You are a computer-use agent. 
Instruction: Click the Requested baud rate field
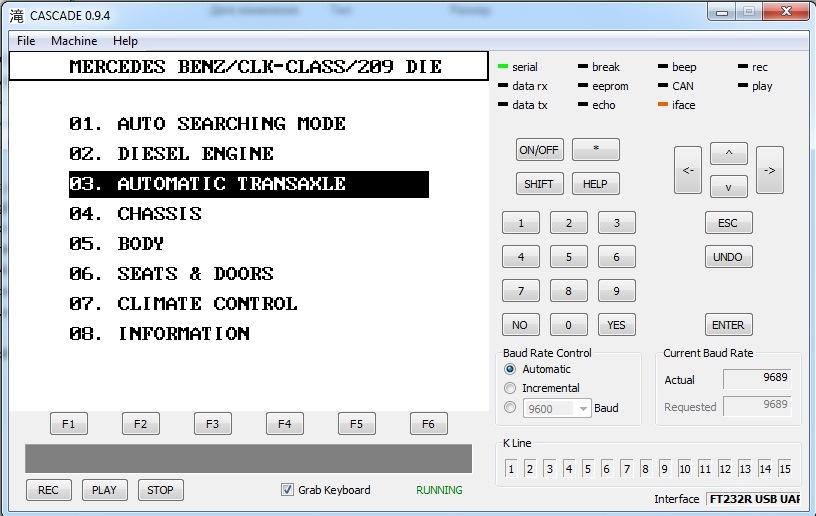pyautogui.click(x=757, y=405)
